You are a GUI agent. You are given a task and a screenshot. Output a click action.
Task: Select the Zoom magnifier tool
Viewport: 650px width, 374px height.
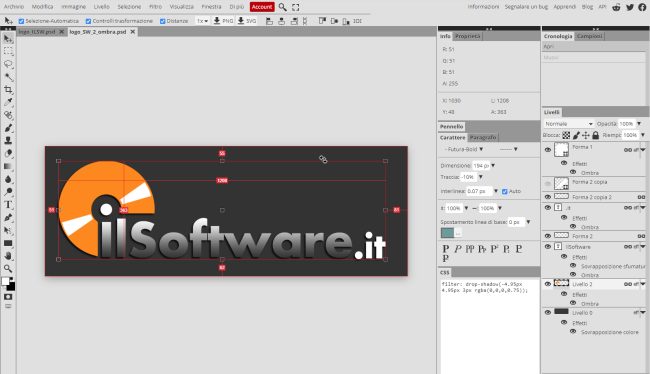[x=8, y=269]
